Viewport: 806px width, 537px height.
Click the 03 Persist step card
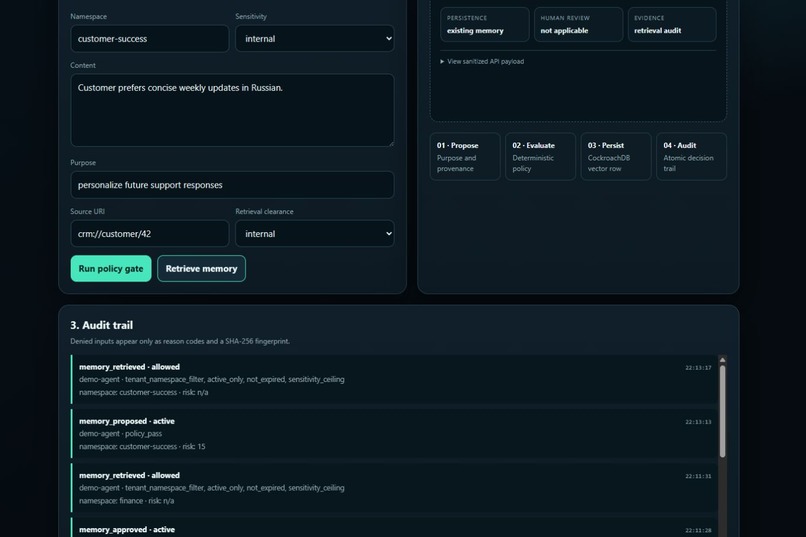click(616, 157)
